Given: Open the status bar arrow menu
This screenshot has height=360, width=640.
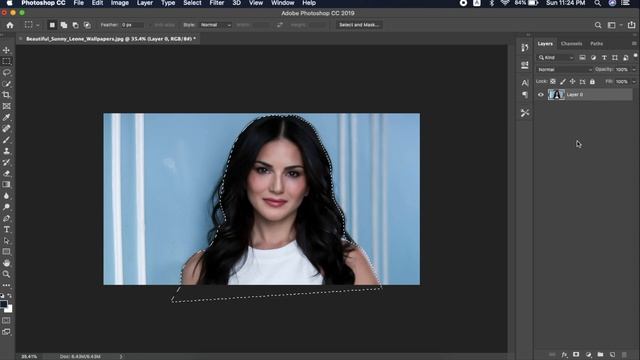Looking at the screenshot, I should click(x=121, y=356).
